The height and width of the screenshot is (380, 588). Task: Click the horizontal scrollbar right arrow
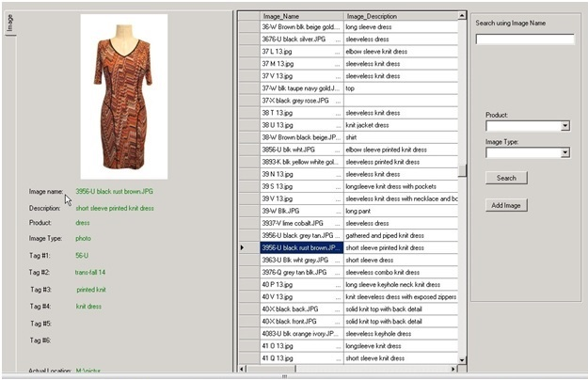pyautogui.click(x=453, y=369)
